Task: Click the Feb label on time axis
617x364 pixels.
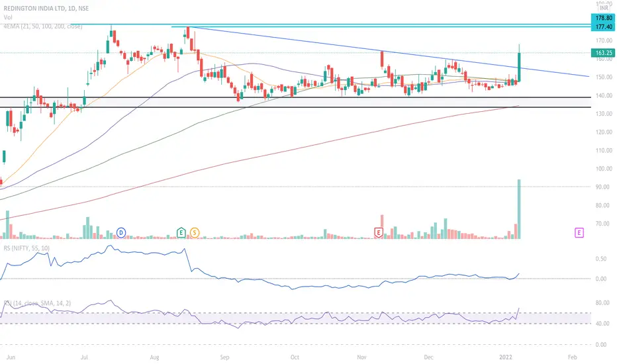Action: tap(573, 357)
